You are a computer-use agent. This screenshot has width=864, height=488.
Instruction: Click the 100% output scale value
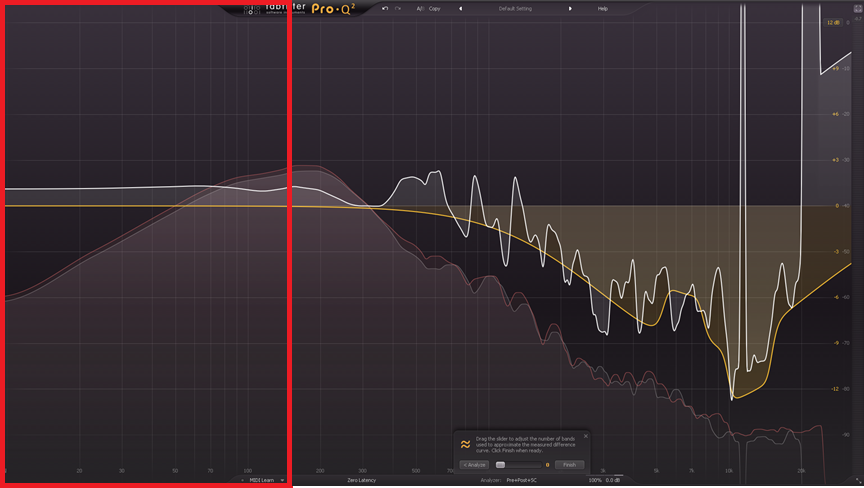pyautogui.click(x=595, y=480)
